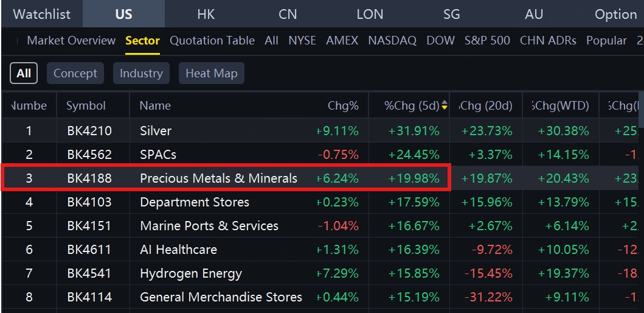644x313 pixels.
Task: Select the S&P 500 sub-tab
Action: coord(487,41)
